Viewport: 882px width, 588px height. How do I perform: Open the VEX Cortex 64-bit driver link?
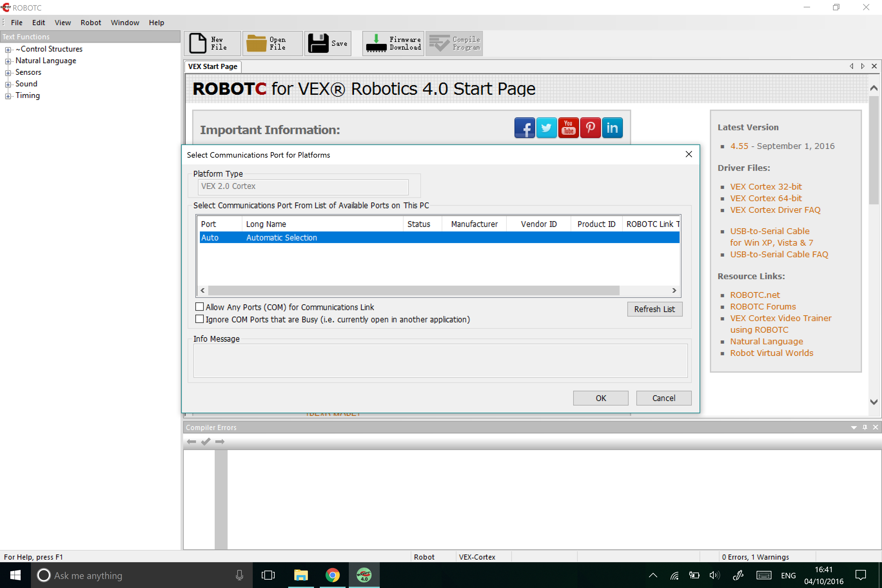766,198
